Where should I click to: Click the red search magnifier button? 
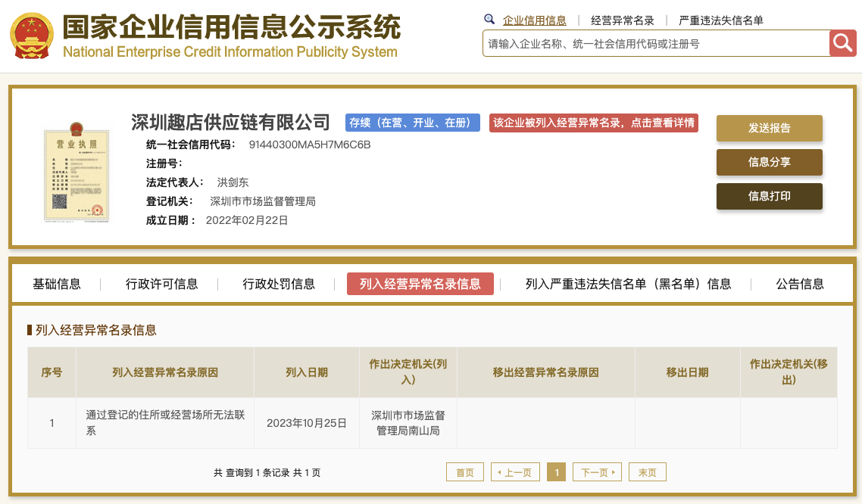click(x=843, y=43)
